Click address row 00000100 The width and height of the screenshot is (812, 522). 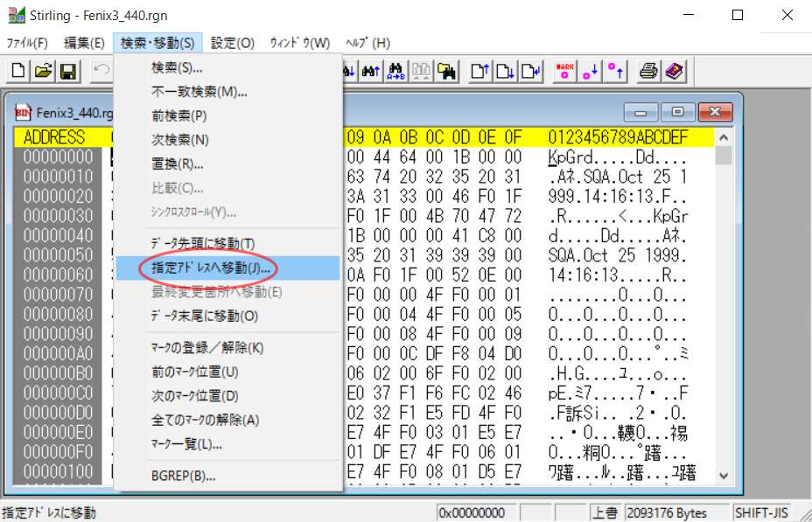58,472
